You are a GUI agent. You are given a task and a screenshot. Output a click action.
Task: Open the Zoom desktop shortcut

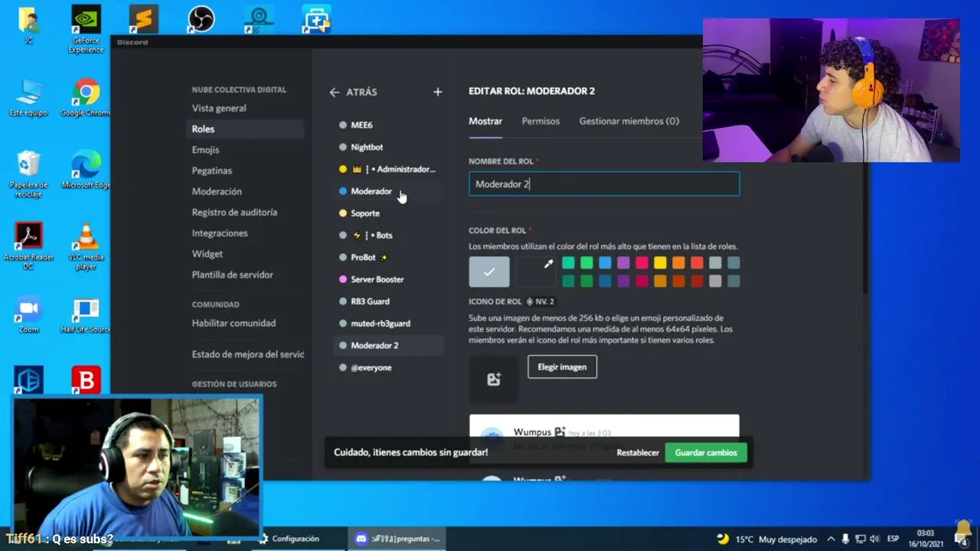click(x=28, y=315)
